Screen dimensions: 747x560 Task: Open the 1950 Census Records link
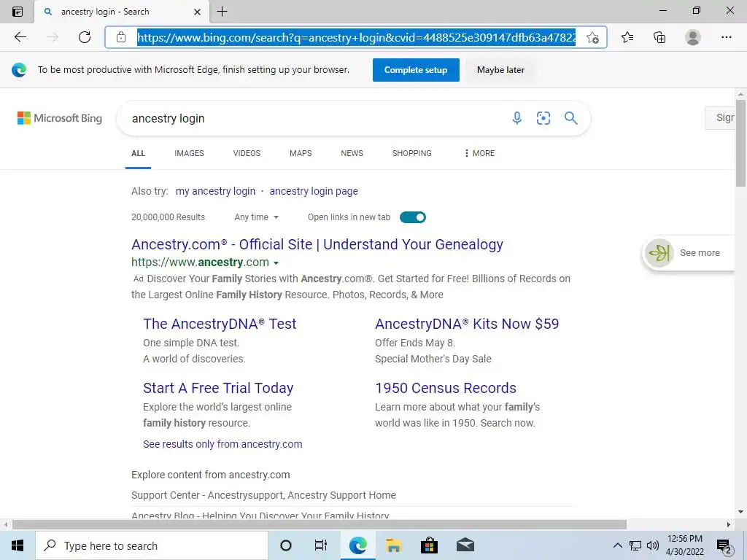(446, 388)
